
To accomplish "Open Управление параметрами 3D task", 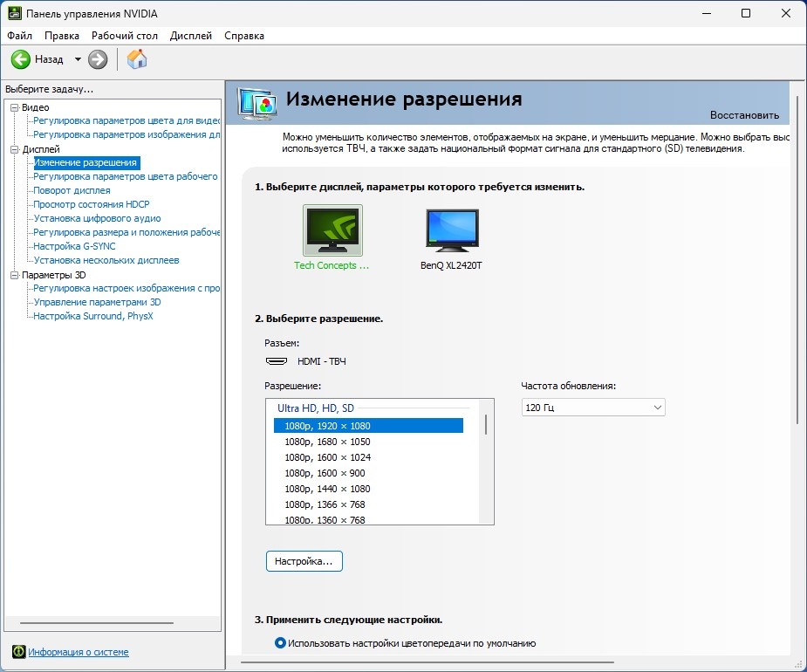I will 97,302.
